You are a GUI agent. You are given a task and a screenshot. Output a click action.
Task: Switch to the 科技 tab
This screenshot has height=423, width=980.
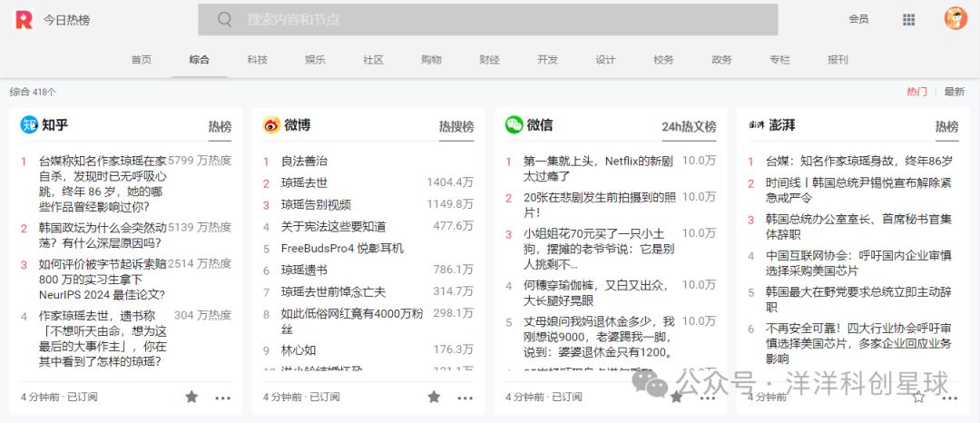tap(258, 60)
